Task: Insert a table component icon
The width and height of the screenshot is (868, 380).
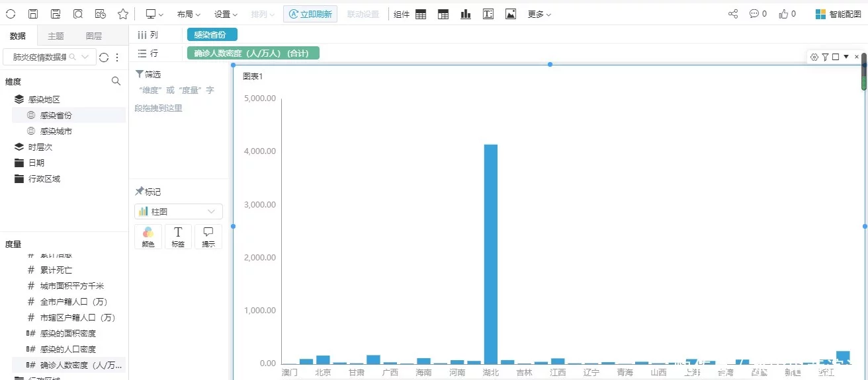Action: pyautogui.click(x=421, y=14)
